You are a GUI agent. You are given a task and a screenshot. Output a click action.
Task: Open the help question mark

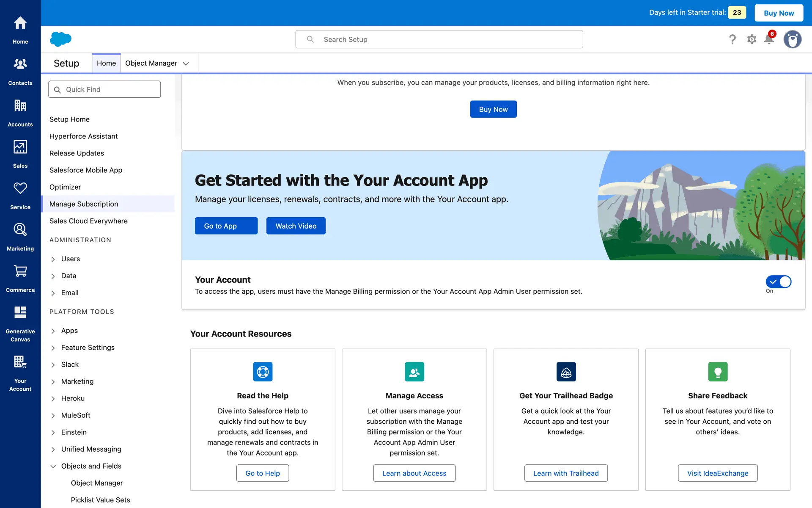(x=732, y=39)
